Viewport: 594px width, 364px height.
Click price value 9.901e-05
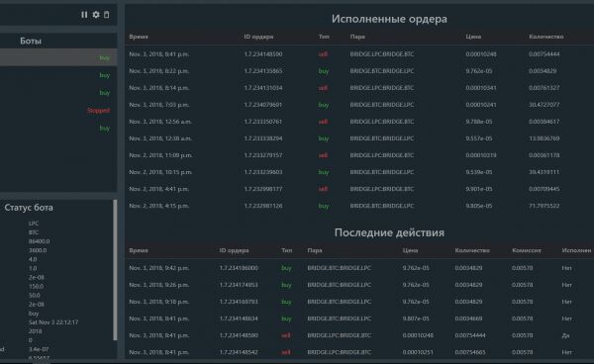479,189
